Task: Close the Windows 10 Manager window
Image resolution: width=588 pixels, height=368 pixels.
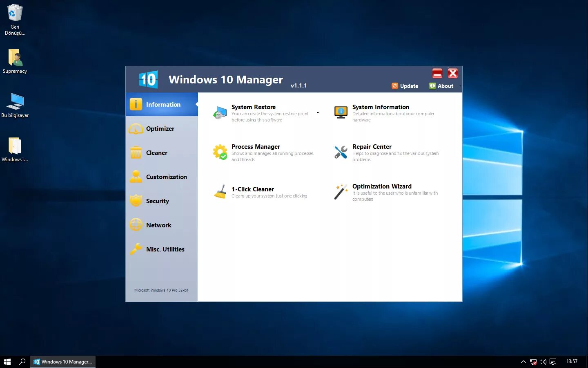Action: [452, 73]
